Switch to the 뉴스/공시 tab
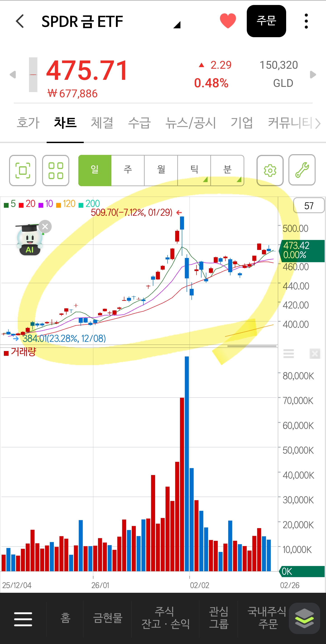326x644 pixels. 190,123
